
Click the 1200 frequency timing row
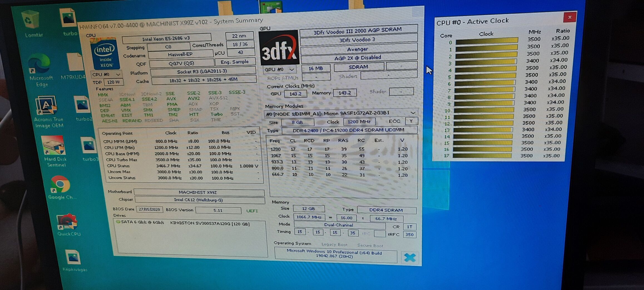coord(339,149)
